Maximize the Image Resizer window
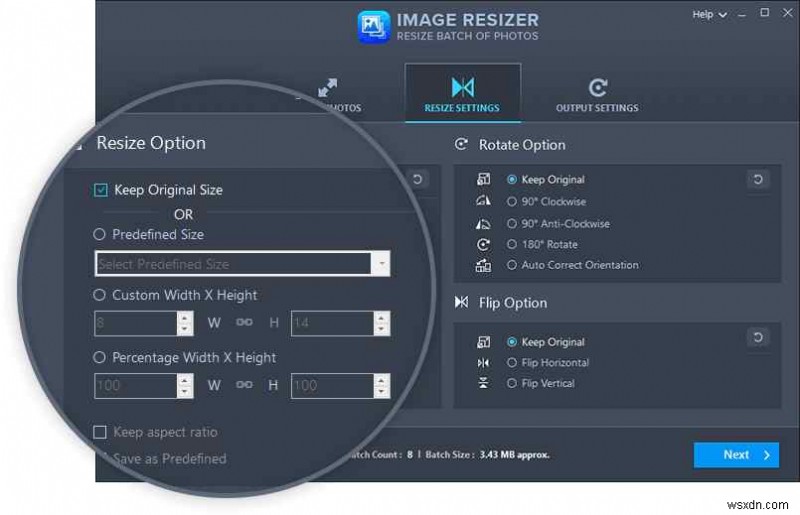The image size is (800, 515). pos(764,13)
